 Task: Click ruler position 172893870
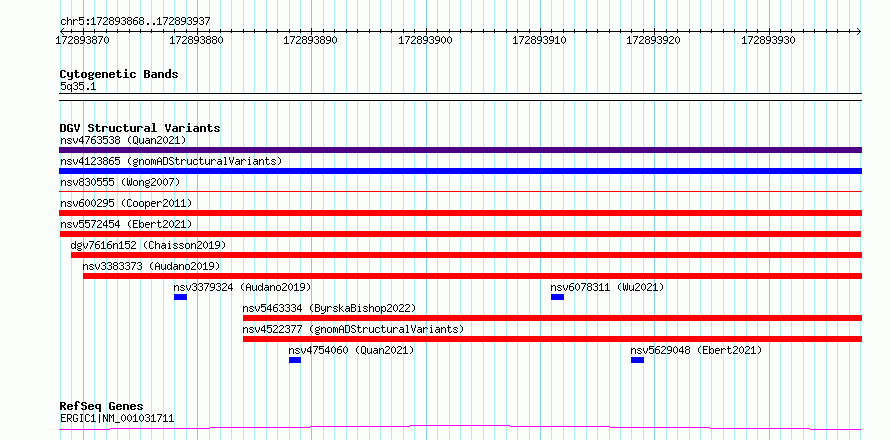[83, 40]
